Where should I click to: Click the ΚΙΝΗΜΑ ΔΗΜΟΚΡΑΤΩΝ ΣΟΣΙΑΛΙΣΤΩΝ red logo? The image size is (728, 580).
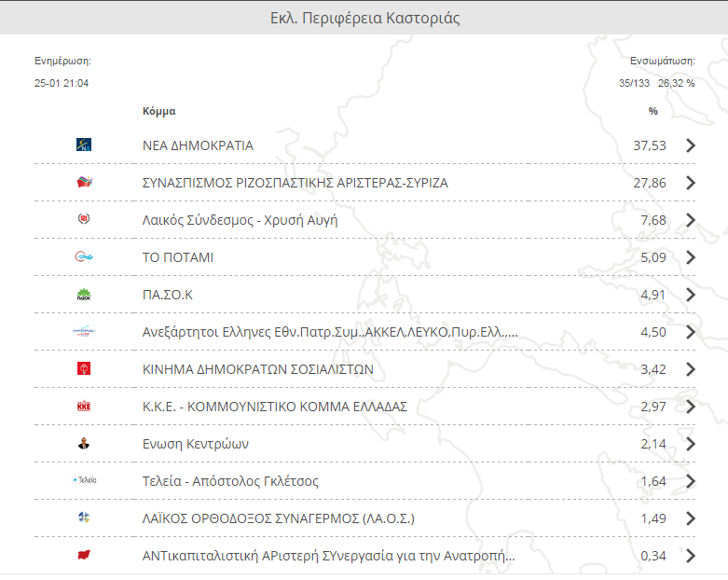pos(84,368)
